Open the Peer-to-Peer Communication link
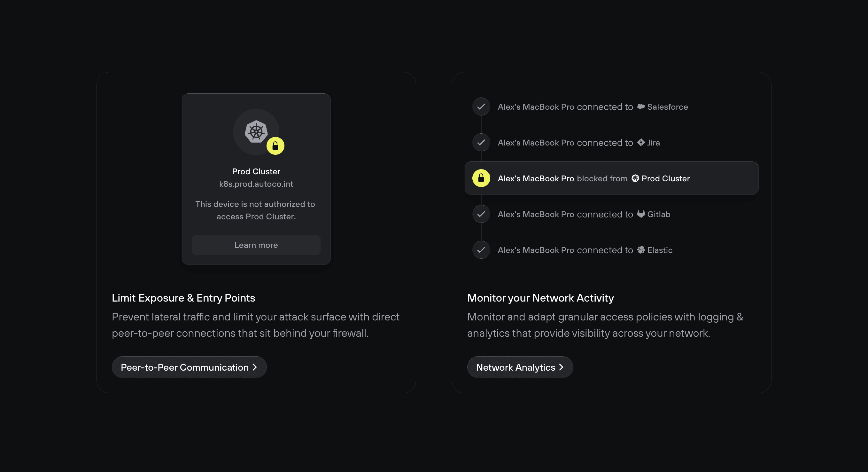 pos(189,367)
